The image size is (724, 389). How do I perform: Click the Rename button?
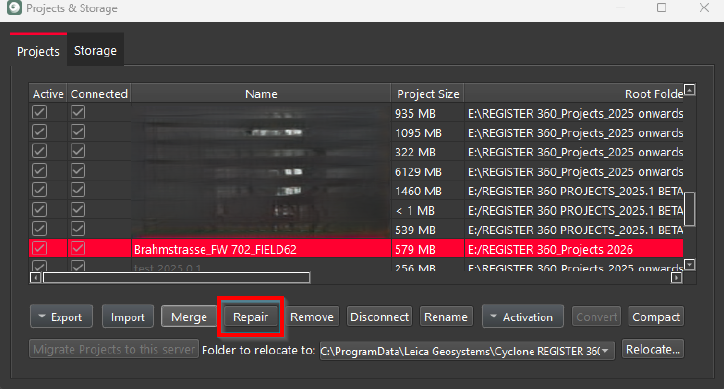click(446, 317)
